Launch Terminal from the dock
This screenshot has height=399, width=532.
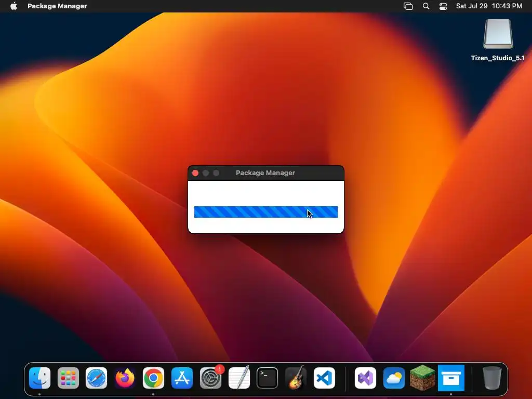coord(268,378)
